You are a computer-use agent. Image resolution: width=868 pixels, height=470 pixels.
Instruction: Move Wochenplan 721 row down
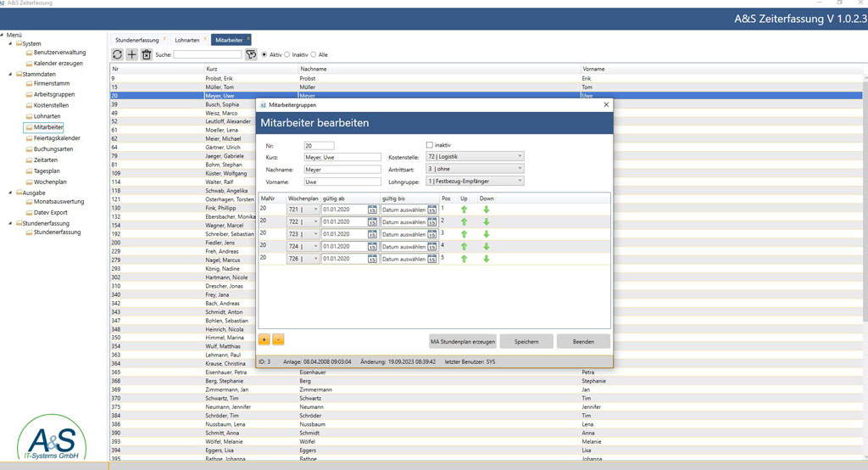486,210
